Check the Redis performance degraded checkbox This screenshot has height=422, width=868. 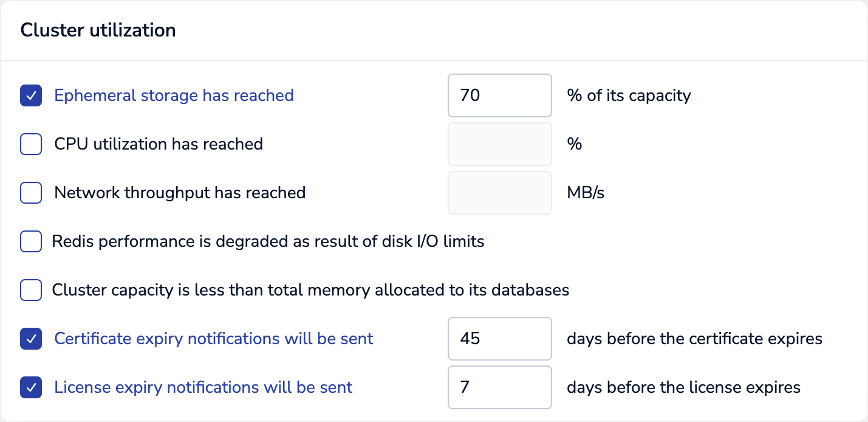[x=31, y=241]
